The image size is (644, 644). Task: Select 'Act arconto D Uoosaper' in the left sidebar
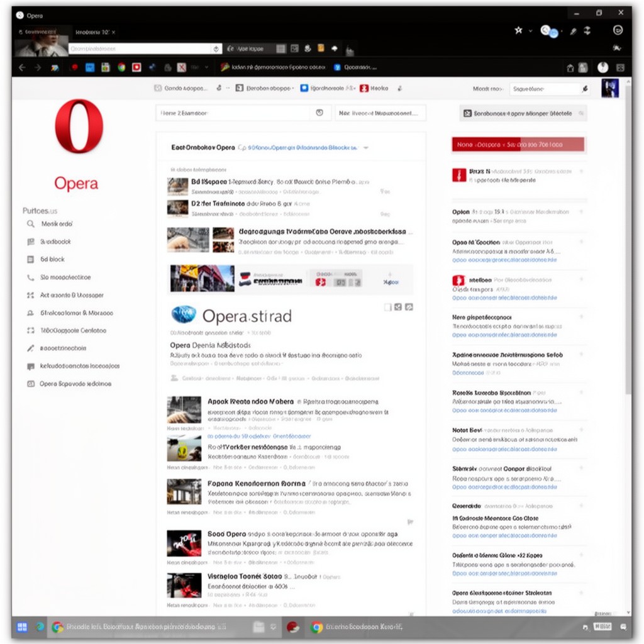point(72,296)
